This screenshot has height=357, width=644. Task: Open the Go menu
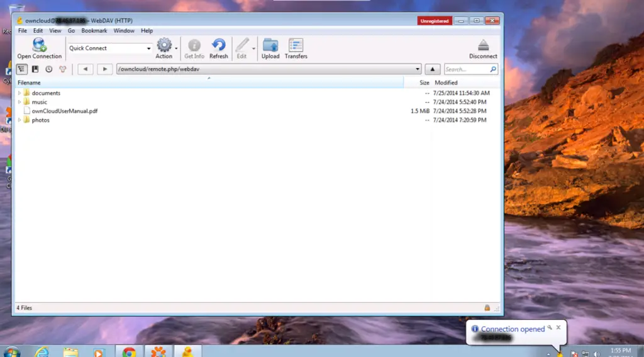[71, 30]
